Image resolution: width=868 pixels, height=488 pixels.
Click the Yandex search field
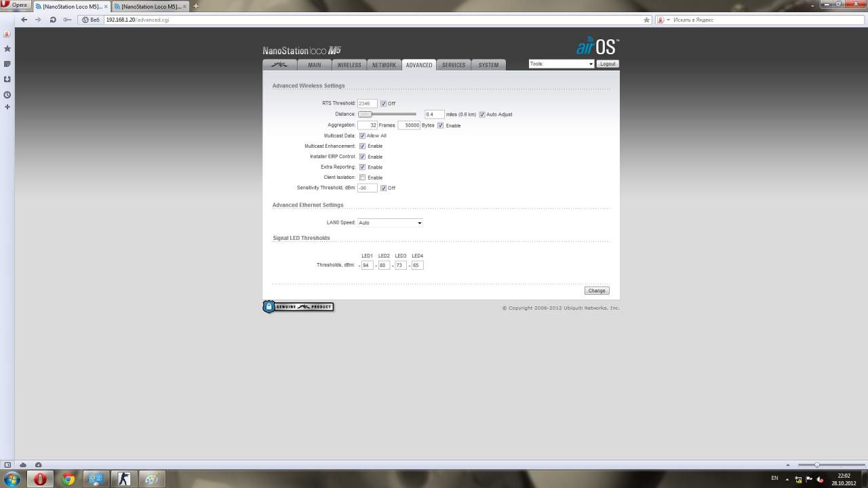pyautogui.click(x=766, y=20)
